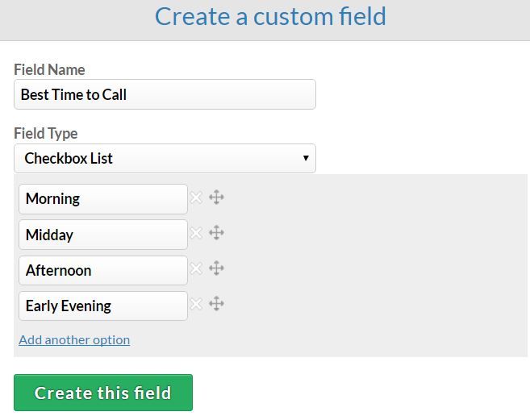Remove the Afternoon option

coord(196,268)
